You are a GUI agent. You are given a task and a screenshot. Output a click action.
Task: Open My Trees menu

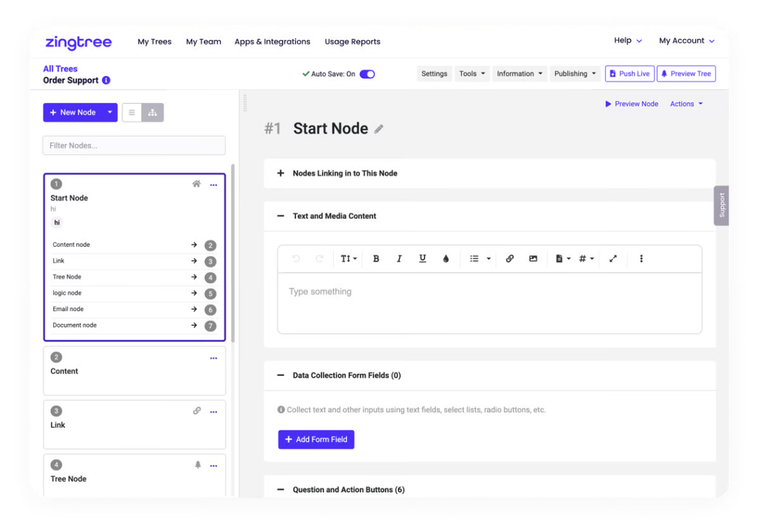[x=154, y=42]
